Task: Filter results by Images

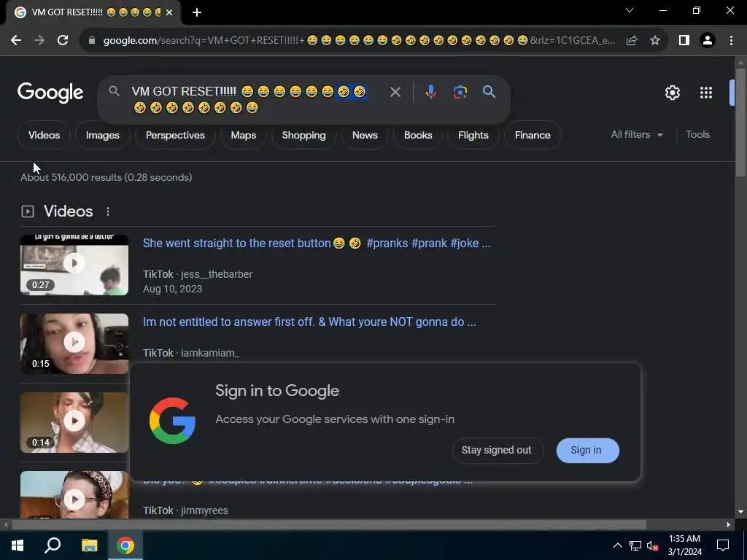Action: 102,135
